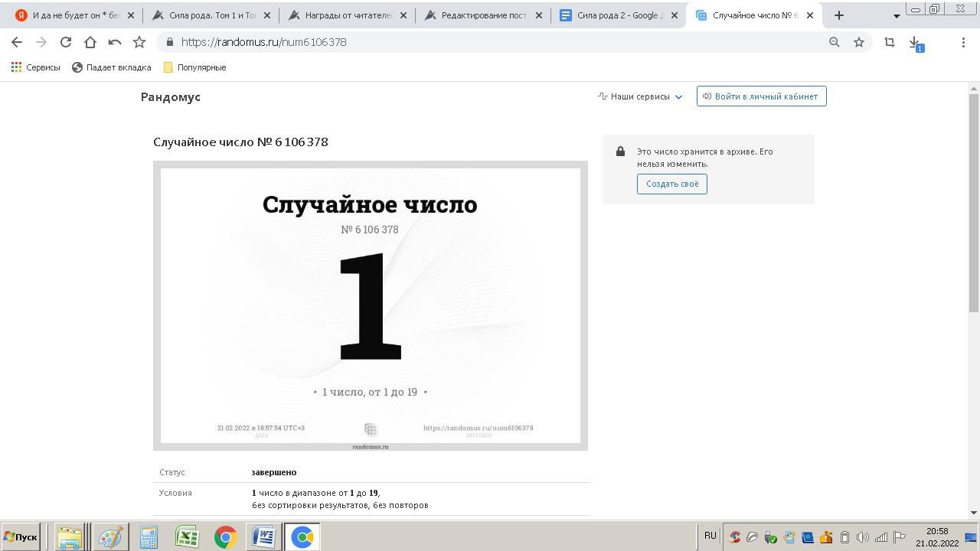This screenshot has height=551, width=980.
Task: Open the 'Награды от читателей' tab
Action: coord(348,15)
